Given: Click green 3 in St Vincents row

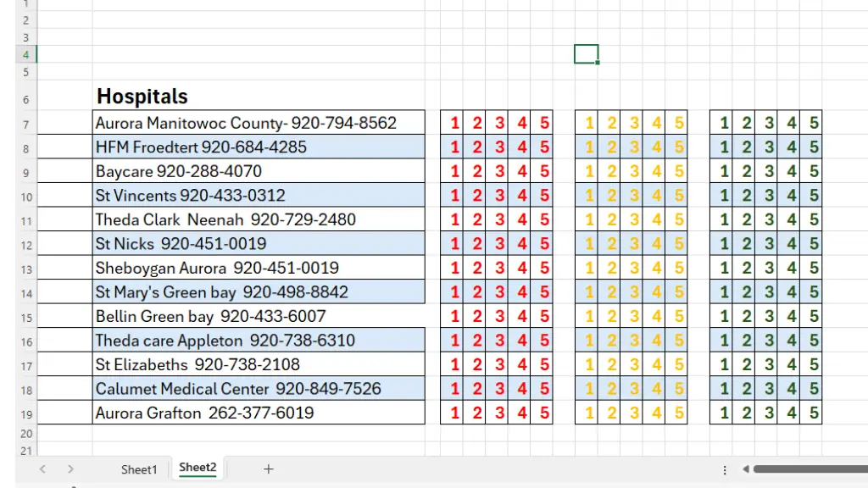Looking at the screenshot, I should [768, 196].
